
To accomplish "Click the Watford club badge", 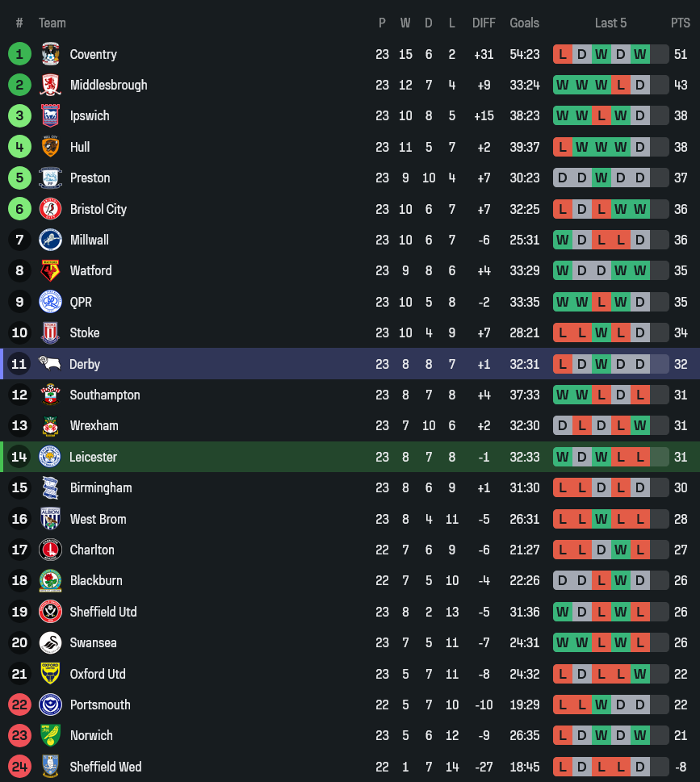I will tap(50, 270).
